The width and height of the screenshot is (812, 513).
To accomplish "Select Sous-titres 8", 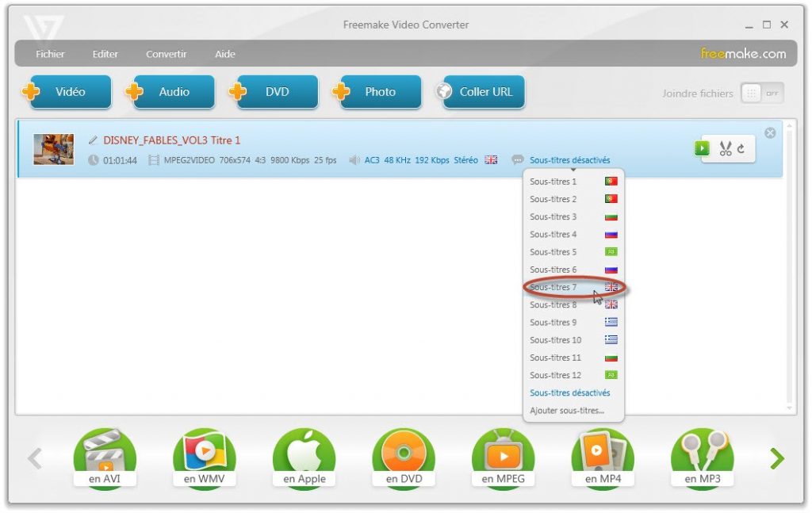I will click(573, 305).
